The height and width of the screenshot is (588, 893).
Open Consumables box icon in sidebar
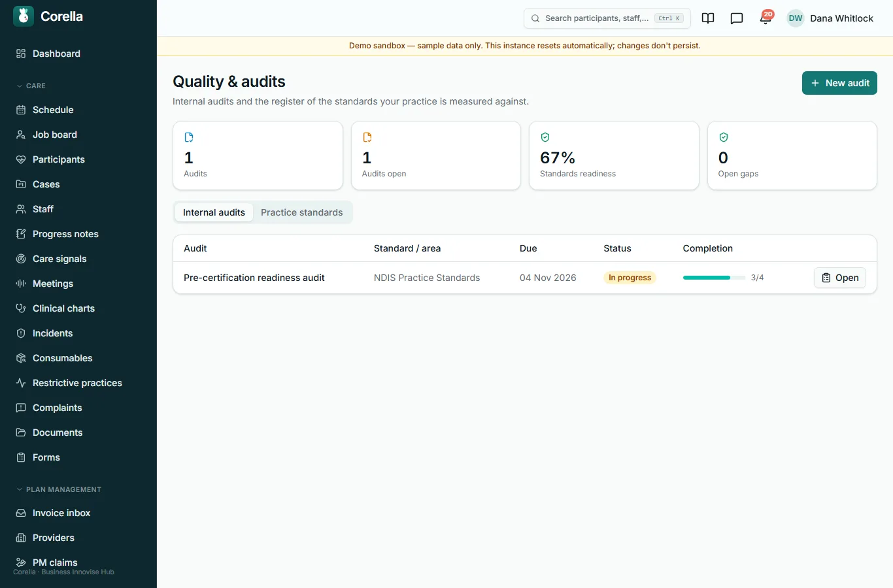[21, 358]
